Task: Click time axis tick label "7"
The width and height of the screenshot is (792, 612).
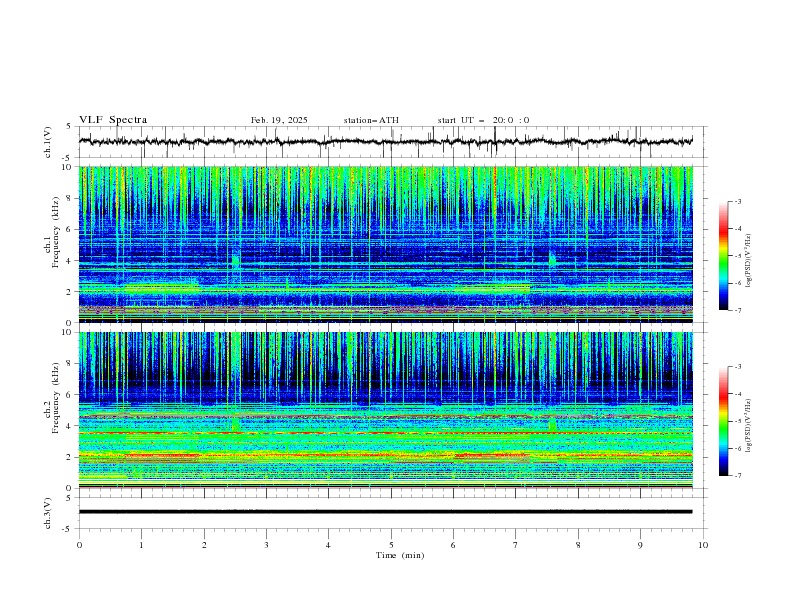Action: pyautogui.click(x=516, y=545)
